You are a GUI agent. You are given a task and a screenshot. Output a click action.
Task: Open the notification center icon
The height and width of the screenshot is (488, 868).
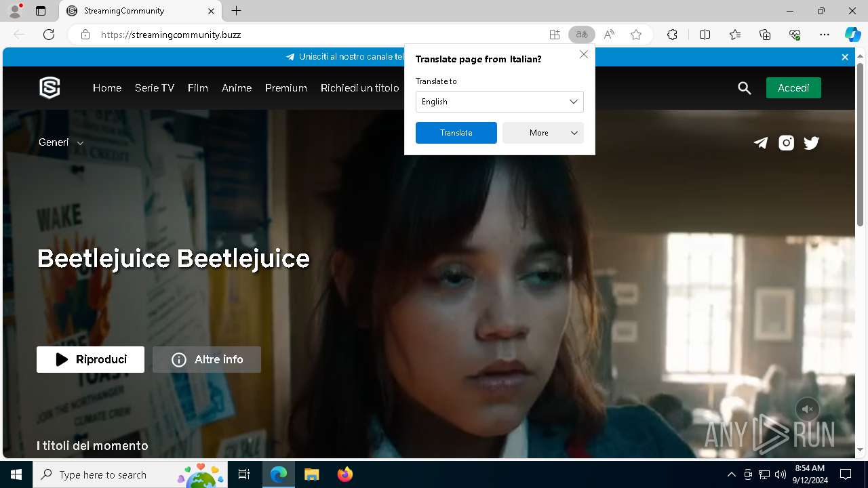[x=846, y=474]
